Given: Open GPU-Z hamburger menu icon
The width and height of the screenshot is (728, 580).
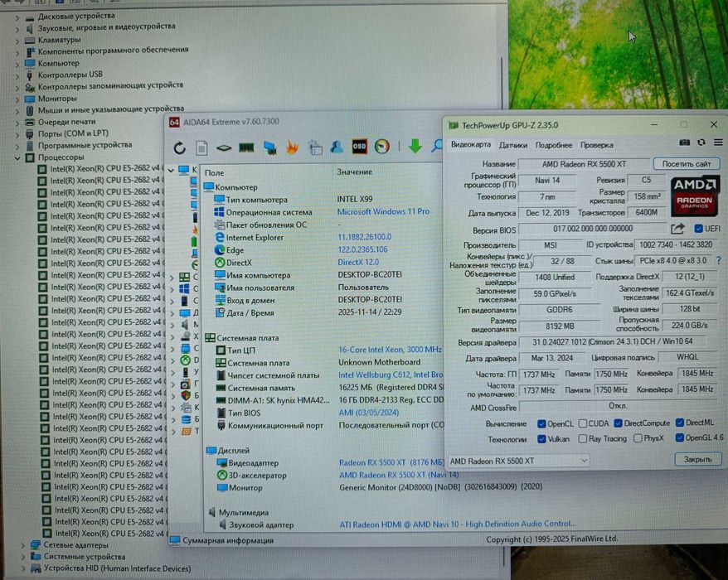Looking at the screenshot, I should [x=718, y=143].
